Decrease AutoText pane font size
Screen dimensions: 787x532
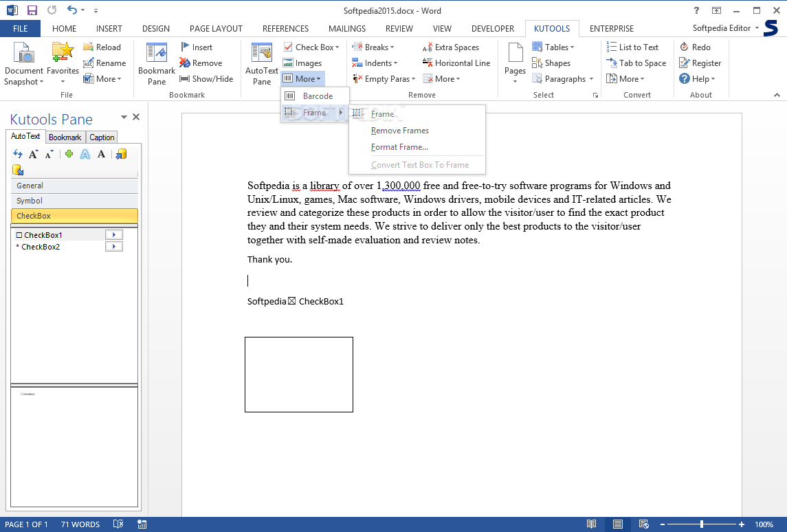[x=49, y=154]
